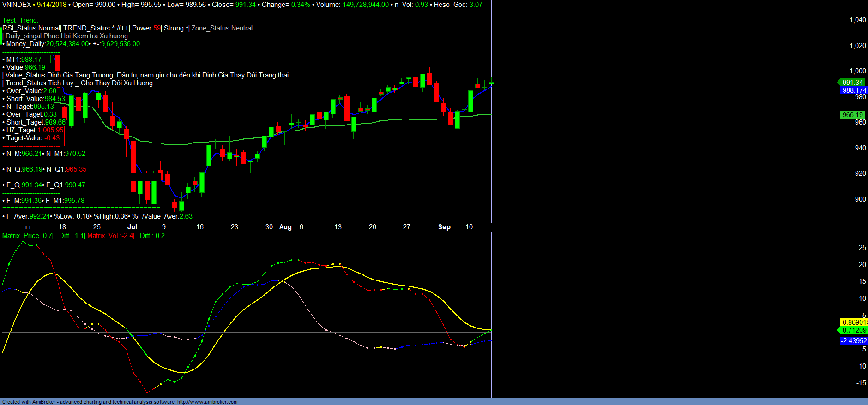The width and height of the screenshot is (868, 405).
Task: Click the 9/14/2018 date in chart title
Action: (52, 5)
